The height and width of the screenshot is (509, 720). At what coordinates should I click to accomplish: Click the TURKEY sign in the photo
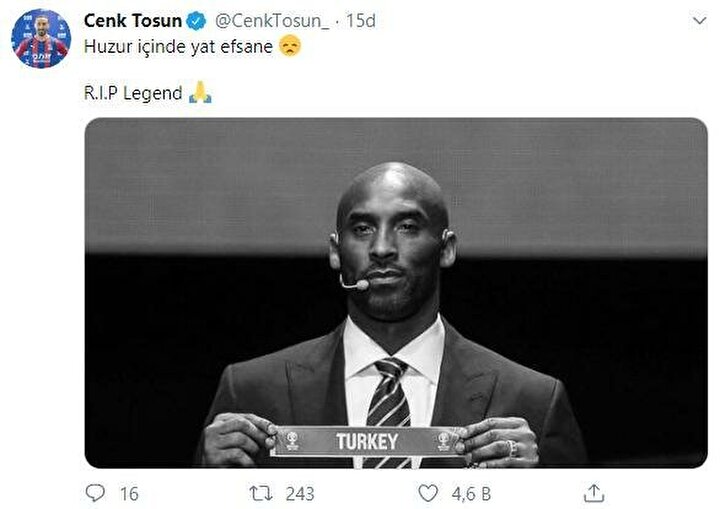pos(368,441)
